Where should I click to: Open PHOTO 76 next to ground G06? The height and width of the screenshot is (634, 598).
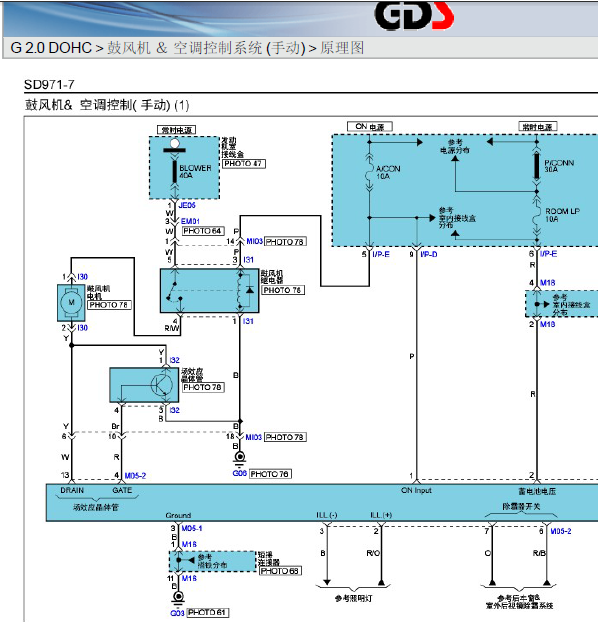click(270, 473)
